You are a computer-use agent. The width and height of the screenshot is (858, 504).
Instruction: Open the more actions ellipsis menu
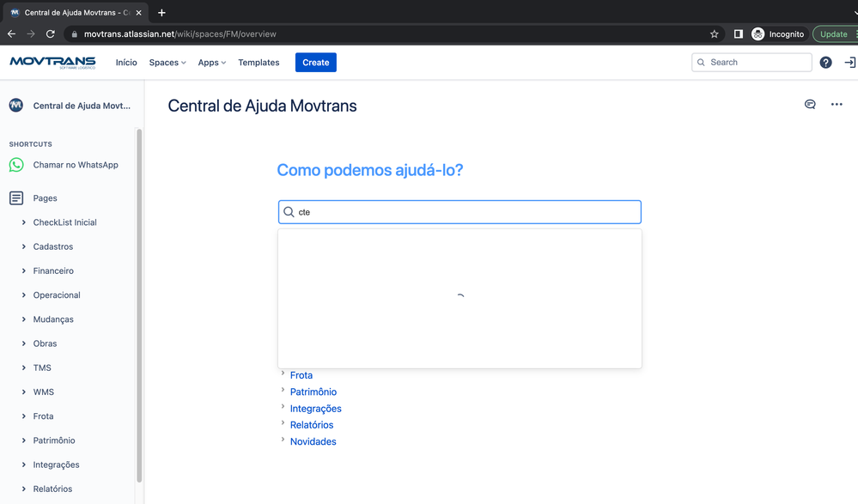(837, 105)
